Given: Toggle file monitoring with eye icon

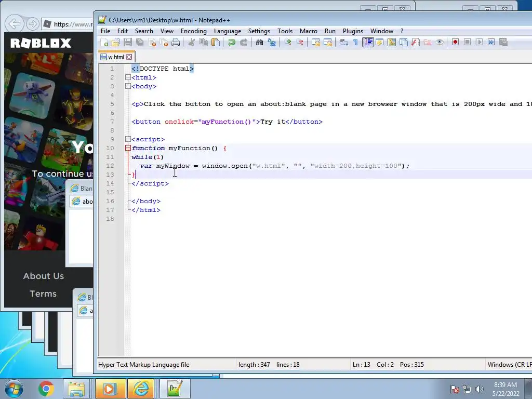Looking at the screenshot, I should [x=440, y=43].
